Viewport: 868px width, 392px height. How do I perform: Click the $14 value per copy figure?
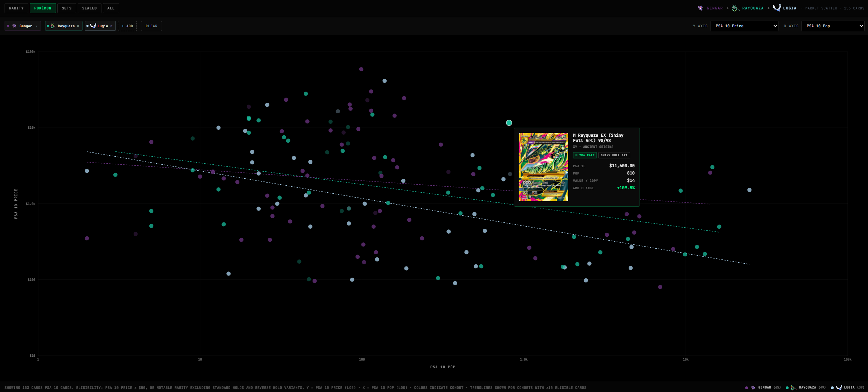630,180
